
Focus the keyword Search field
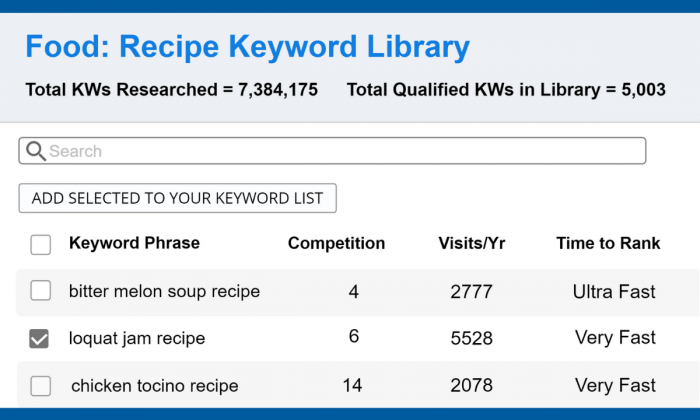coord(332,151)
